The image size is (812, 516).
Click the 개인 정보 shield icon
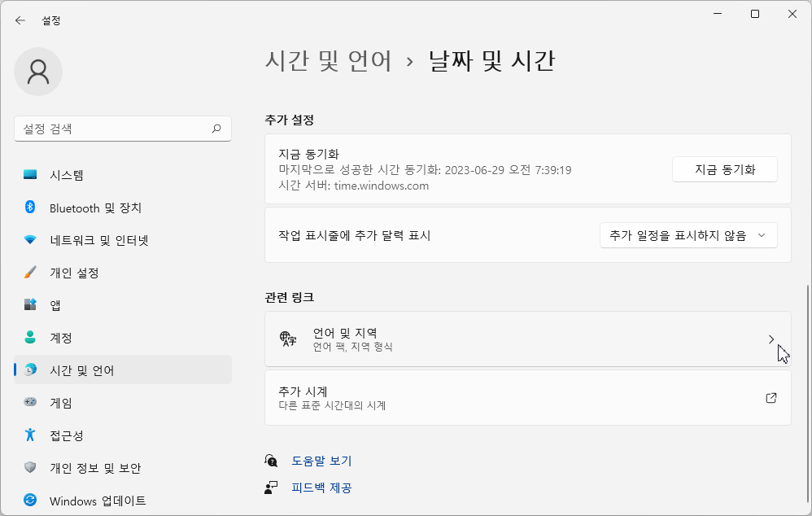coord(30,467)
